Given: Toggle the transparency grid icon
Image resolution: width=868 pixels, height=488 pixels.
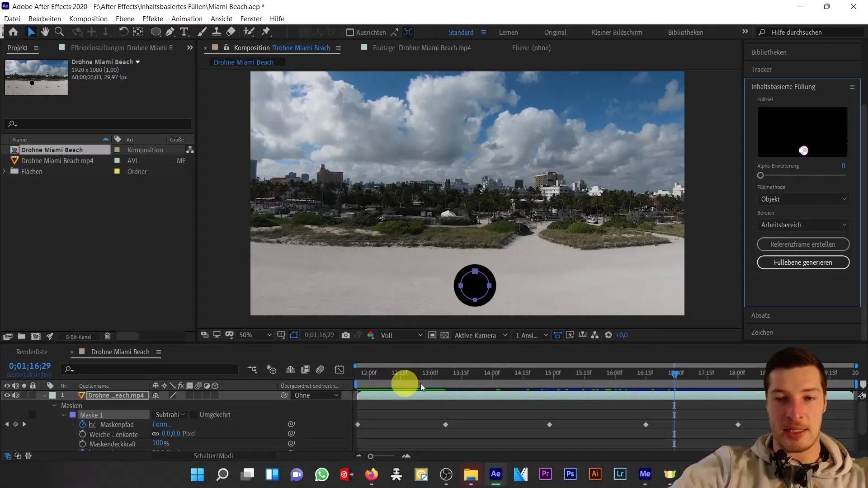Looking at the screenshot, I should (x=445, y=335).
